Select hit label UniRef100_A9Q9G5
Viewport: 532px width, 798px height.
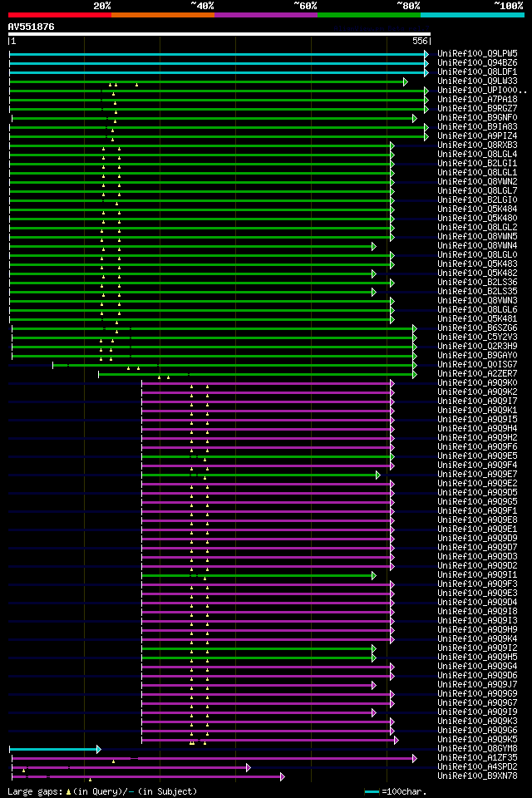tap(477, 502)
